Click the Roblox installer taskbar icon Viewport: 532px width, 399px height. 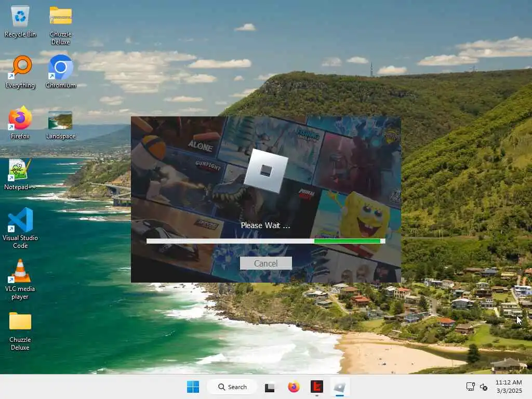coord(340,387)
